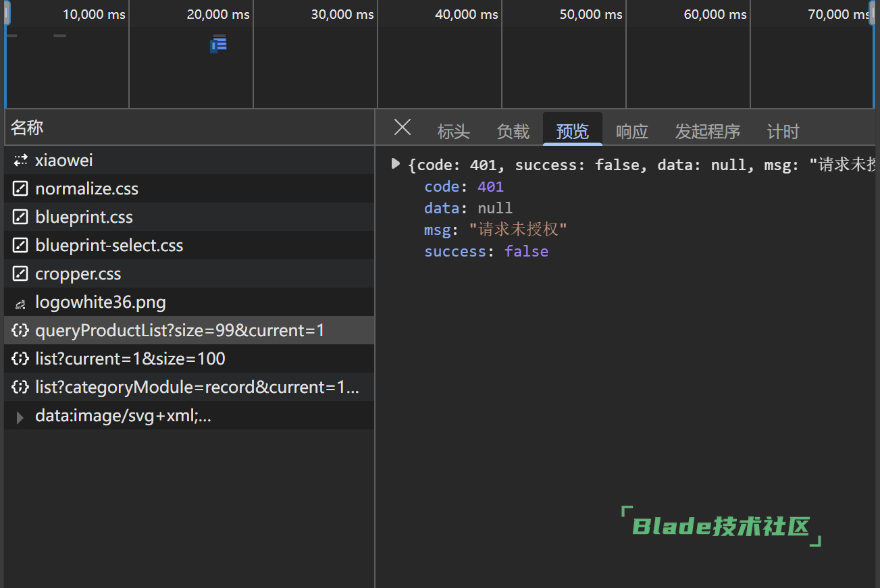
Task: Select the data:image/svg+xml request text
Action: click(123, 416)
